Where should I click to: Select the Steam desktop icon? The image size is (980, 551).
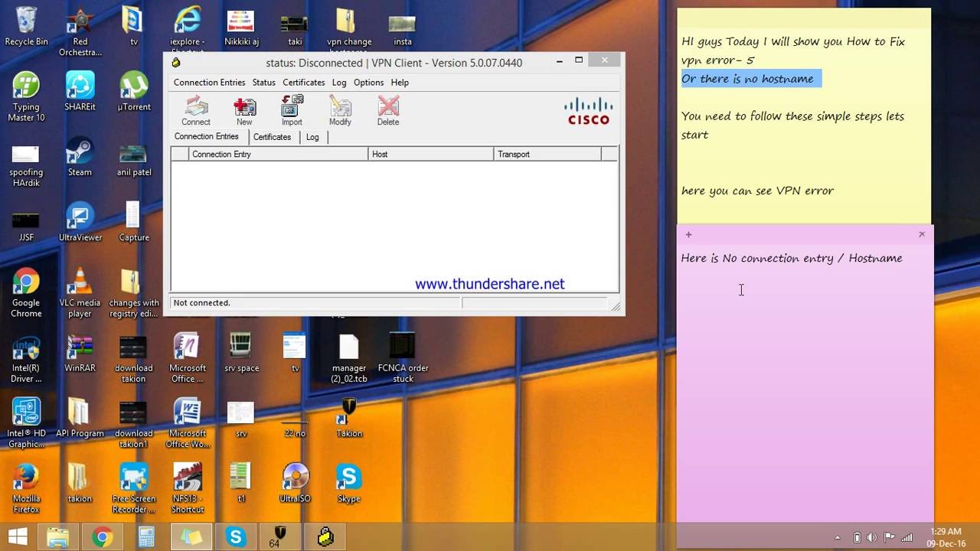[80, 157]
